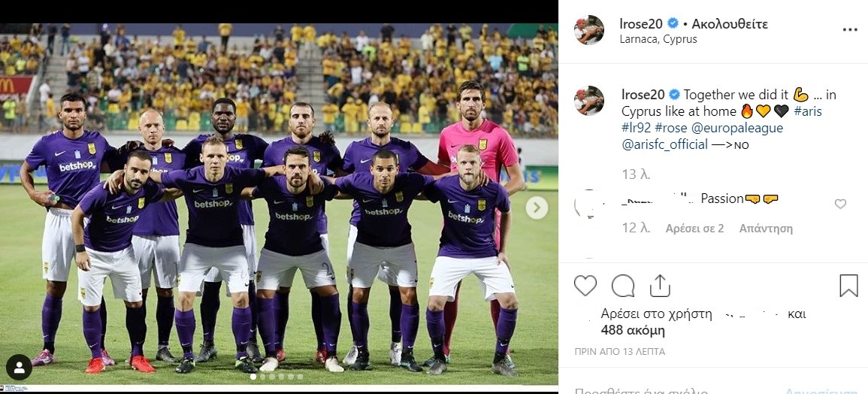Open the @arisfc_official profile link
868x394 pixels.
(665, 144)
